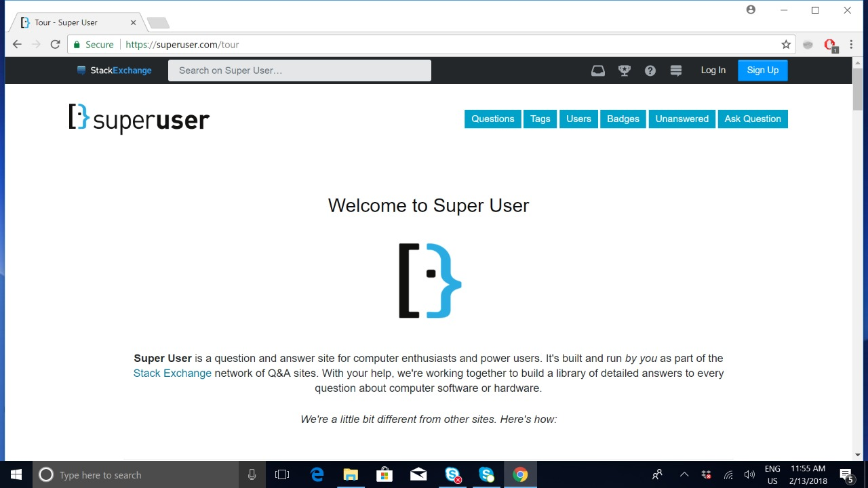
Task: Click the large Super User bracket logo
Action: [430, 281]
